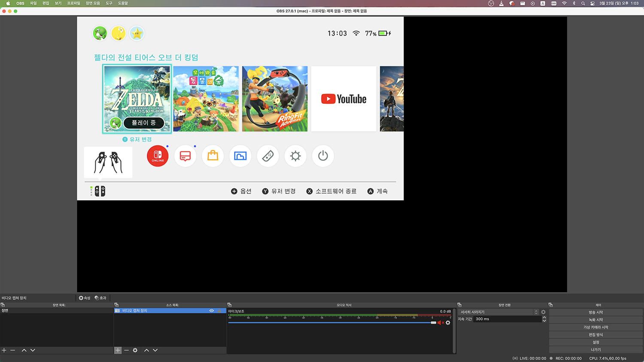
Task: Pop out the scene transitions dock icon
Action: pos(459,305)
